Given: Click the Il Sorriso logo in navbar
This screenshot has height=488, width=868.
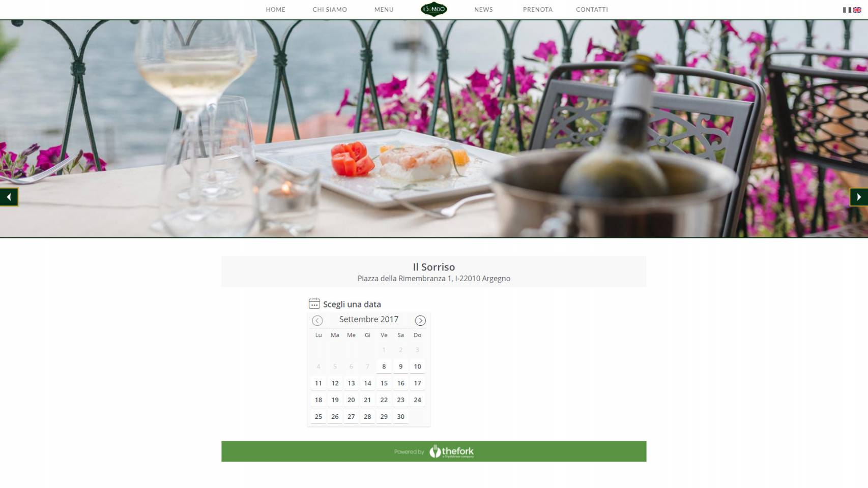Looking at the screenshot, I should (x=434, y=9).
